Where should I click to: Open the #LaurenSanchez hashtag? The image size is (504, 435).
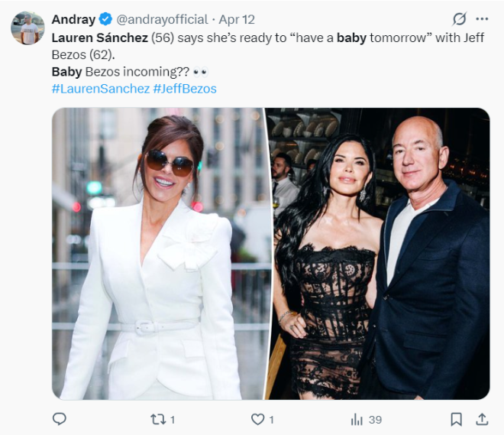(x=100, y=89)
